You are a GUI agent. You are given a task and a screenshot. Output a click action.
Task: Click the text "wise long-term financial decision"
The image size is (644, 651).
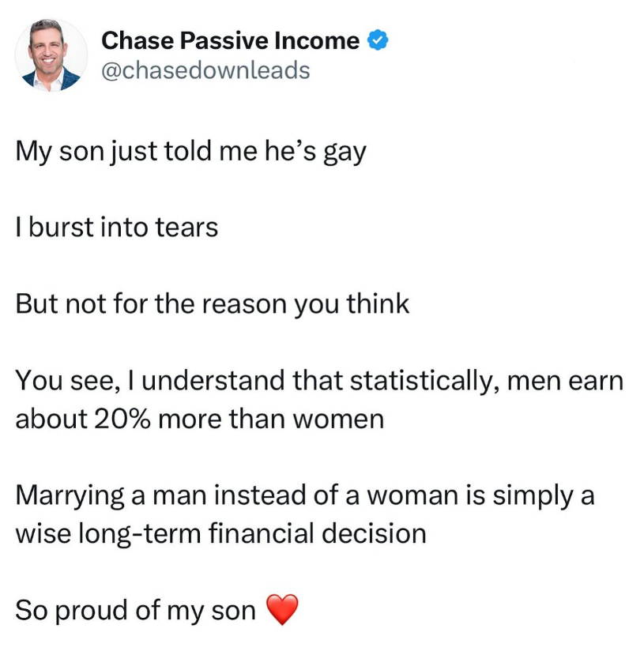click(x=220, y=533)
